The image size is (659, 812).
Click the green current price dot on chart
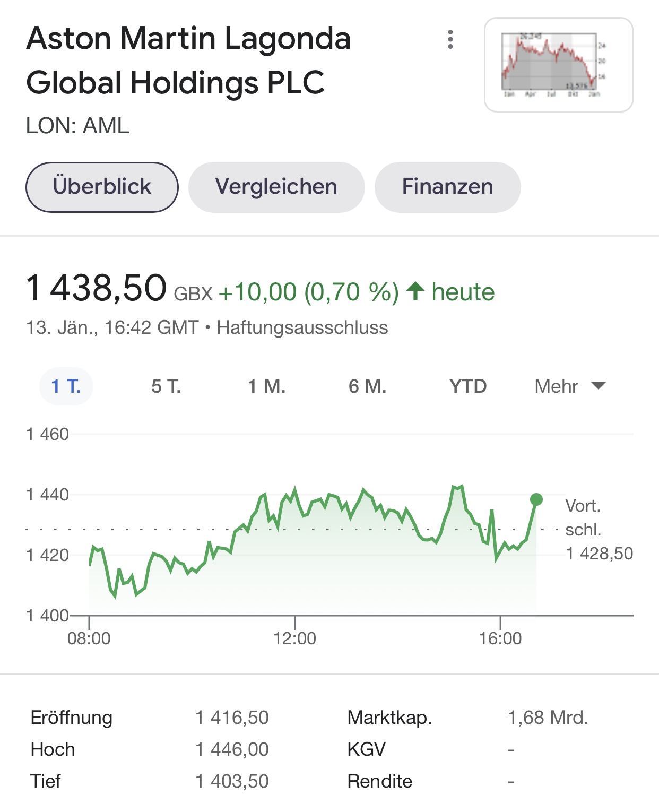tap(536, 499)
